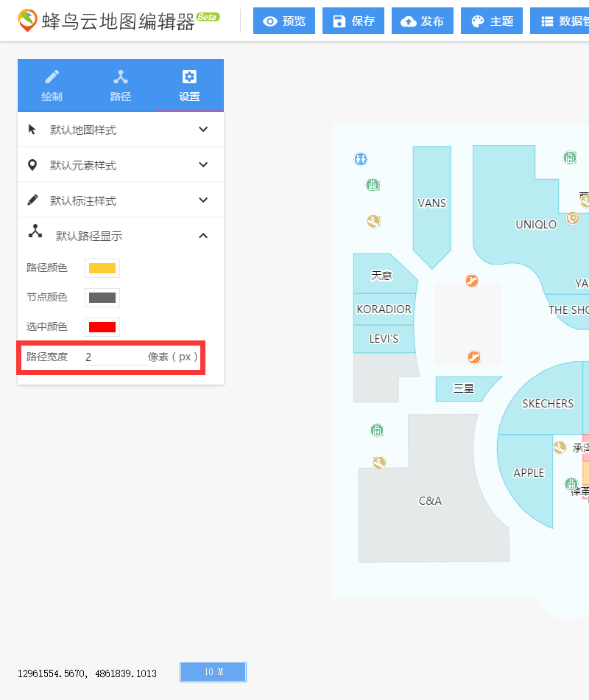Click the coordinates text 12961554.5670, 4861839.1013
Image resolution: width=589 pixels, height=700 pixels.
point(87,673)
